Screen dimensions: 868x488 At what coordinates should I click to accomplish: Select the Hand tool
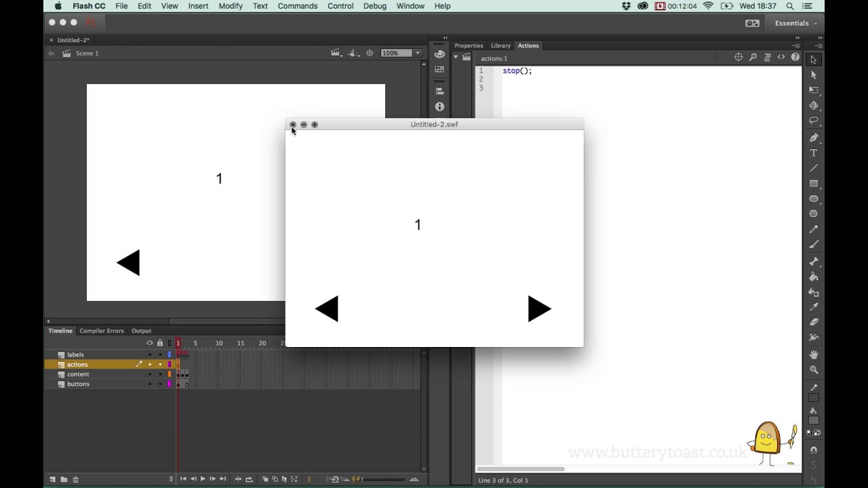(x=814, y=354)
